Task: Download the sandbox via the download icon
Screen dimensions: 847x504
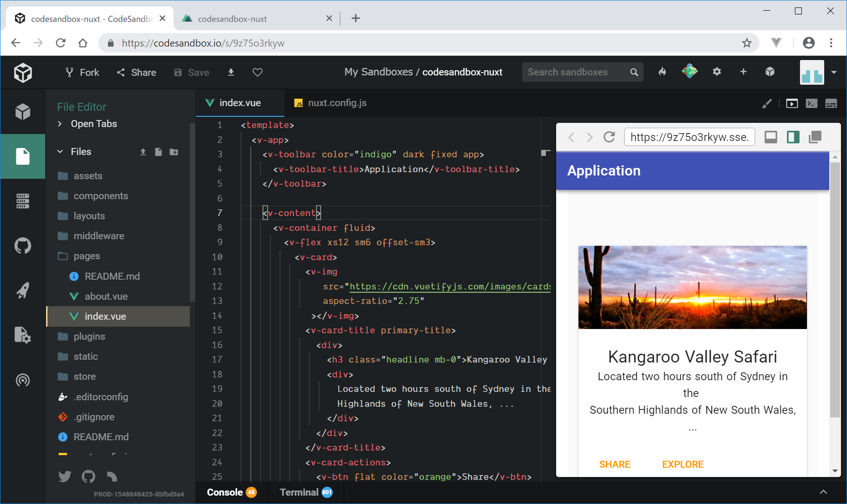Action: coord(231,72)
